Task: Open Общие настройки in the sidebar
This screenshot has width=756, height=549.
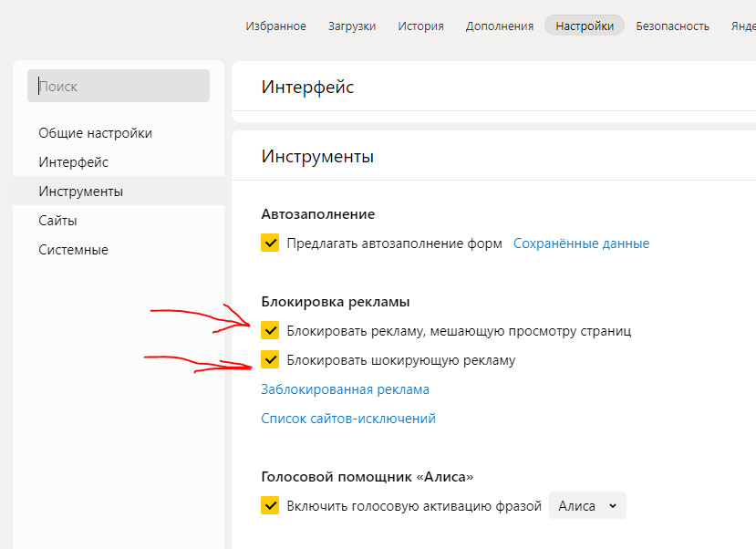Action: 96,133
